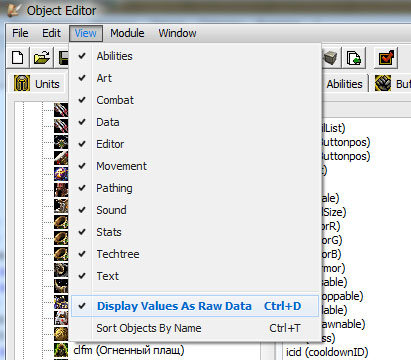The image size is (411, 360).
Task: Select the gold coin item above clfm
Action: click(x=61, y=334)
